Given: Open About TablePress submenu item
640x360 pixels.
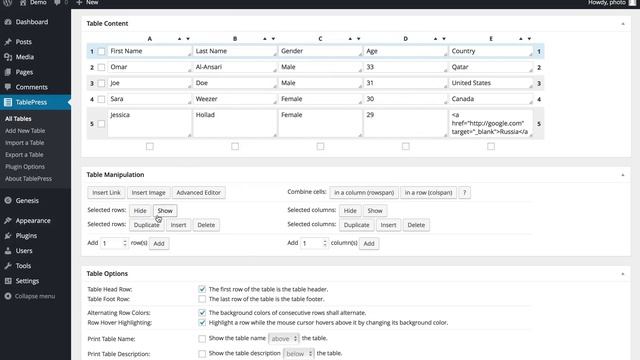Looking at the screenshot, I should coord(29,179).
